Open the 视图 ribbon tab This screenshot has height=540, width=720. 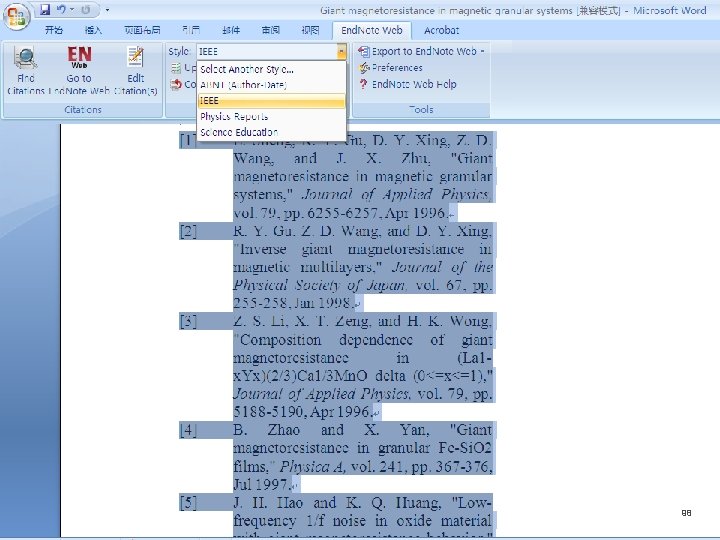point(310,30)
